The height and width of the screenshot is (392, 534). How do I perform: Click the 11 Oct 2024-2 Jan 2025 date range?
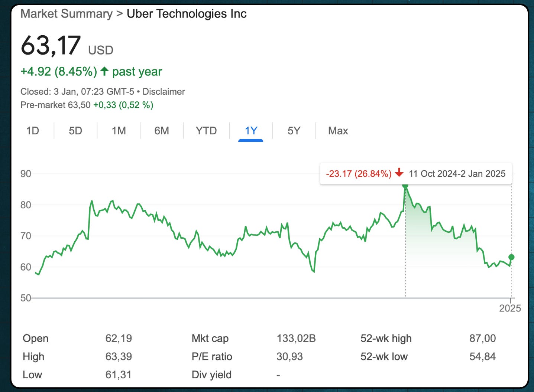457,174
